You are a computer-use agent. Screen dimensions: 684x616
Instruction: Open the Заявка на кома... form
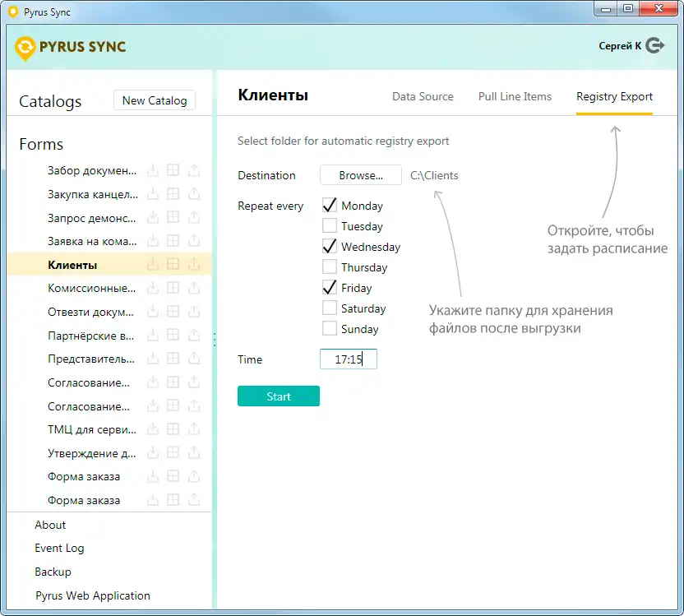point(92,241)
